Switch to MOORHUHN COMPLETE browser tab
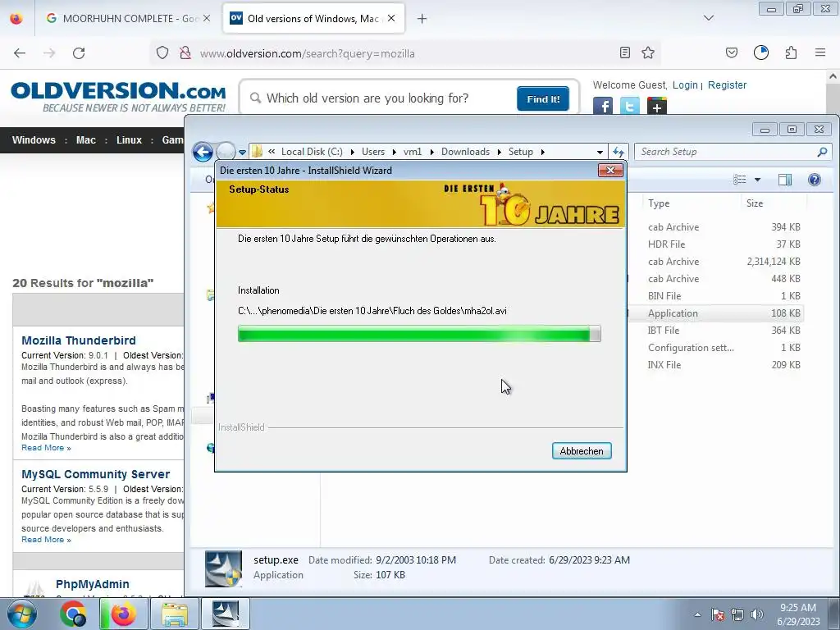Viewport: 840px width, 630px height. 129,18
